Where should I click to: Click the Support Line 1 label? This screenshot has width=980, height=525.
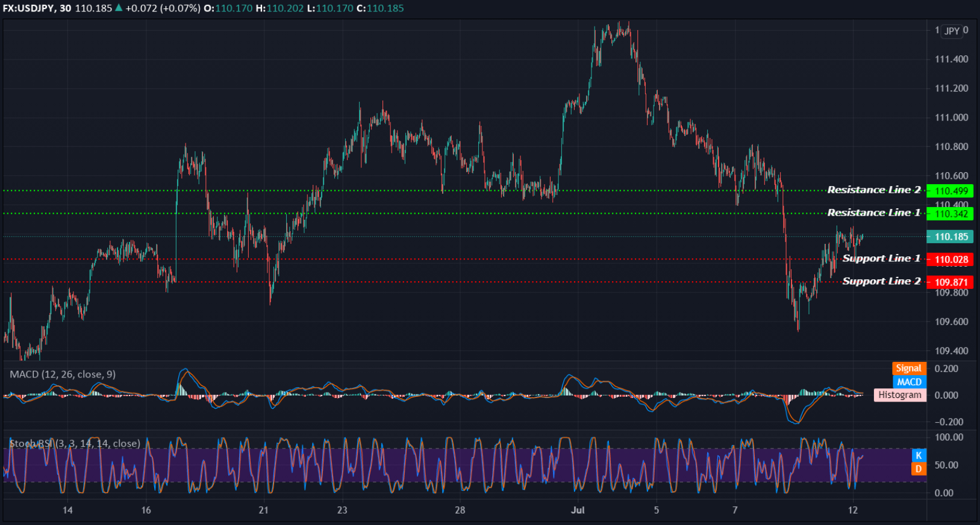pos(881,258)
